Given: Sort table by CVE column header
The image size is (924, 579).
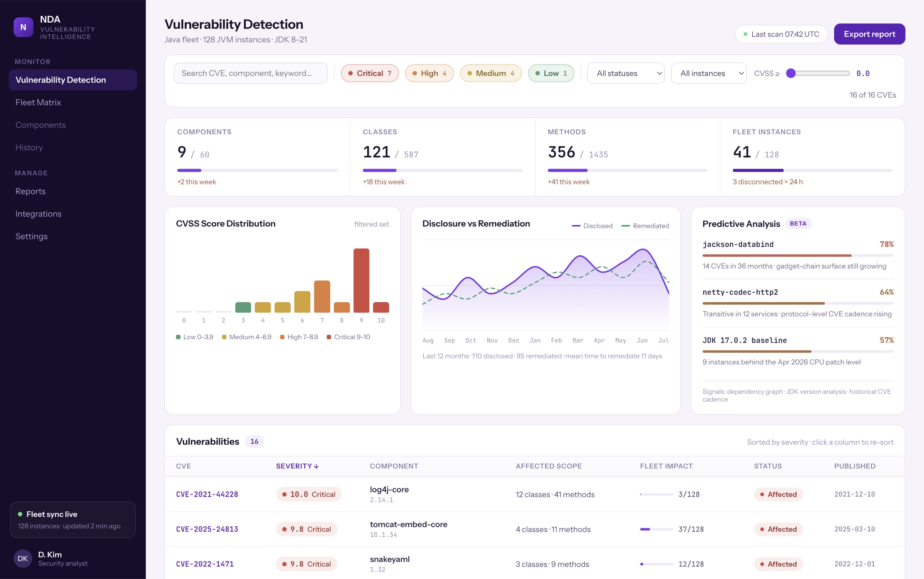Looking at the screenshot, I should (x=183, y=466).
